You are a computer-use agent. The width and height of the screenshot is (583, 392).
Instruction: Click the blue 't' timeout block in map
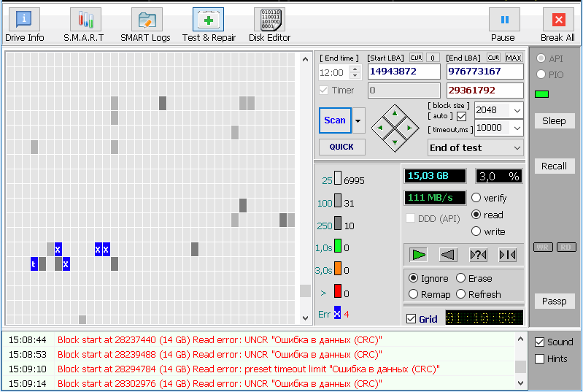(34, 264)
